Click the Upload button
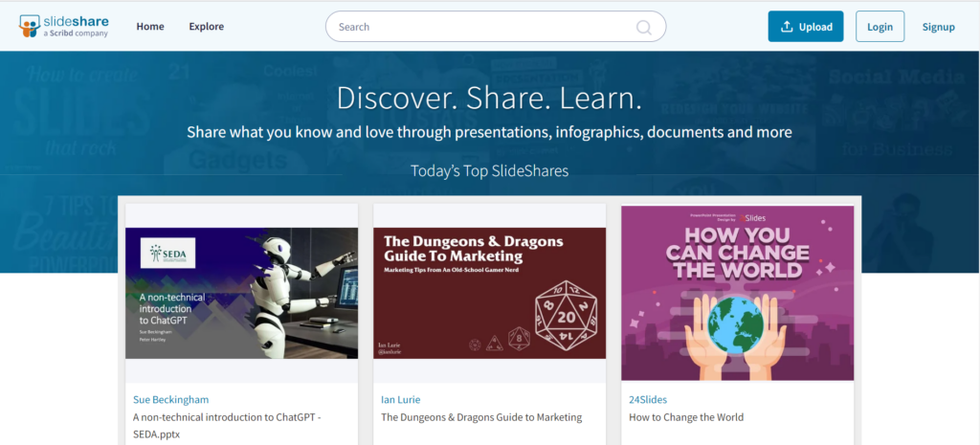 pos(806,26)
